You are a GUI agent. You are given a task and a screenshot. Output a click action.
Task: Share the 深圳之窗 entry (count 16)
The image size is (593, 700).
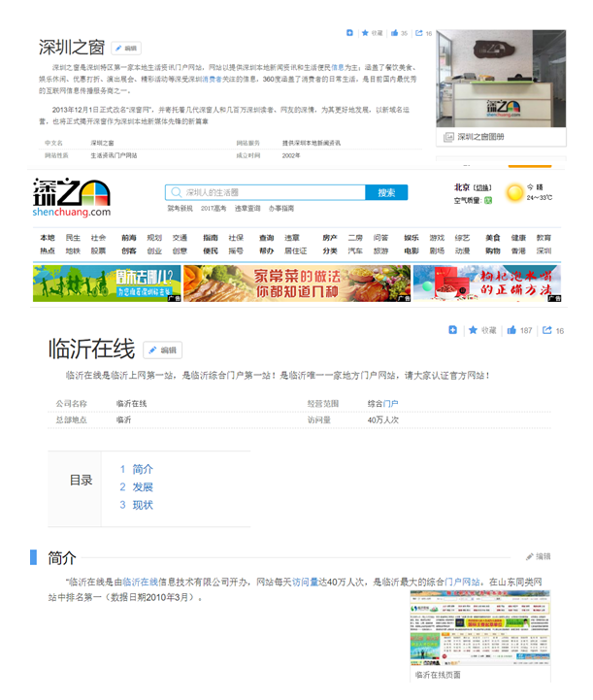click(x=419, y=33)
